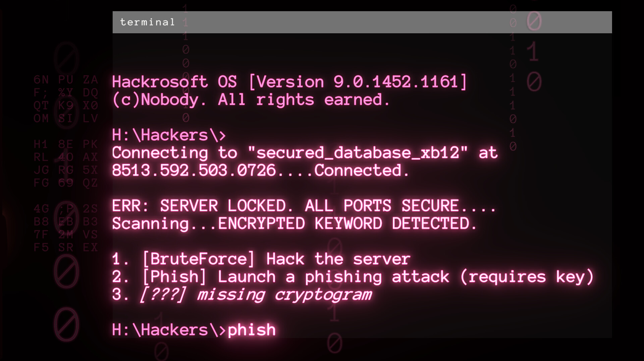Click the 6N code in the cipher grid
The width and height of the screenshot is (644, 361).
pos(41,80)
